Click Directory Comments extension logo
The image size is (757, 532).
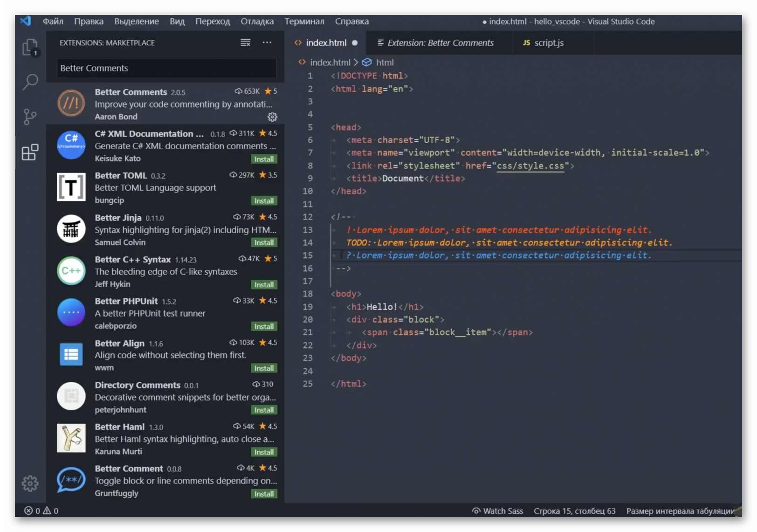[71, 396]
